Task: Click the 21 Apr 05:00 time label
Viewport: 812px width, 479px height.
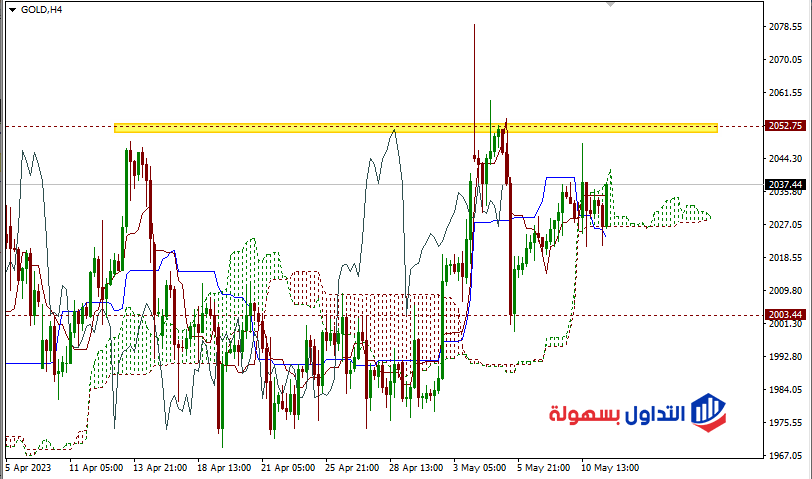Action: click(x=288, y=467)
